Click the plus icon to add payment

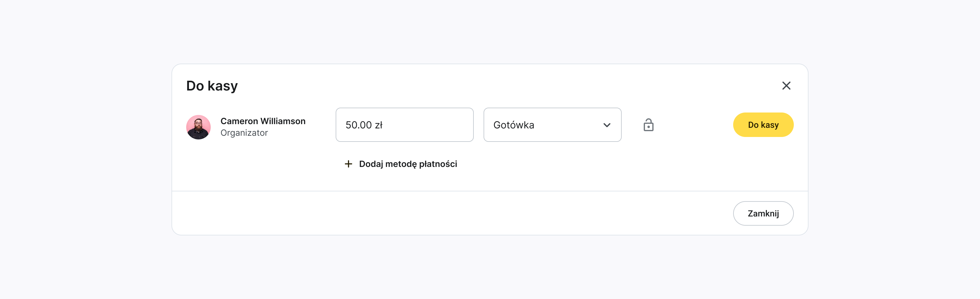348,164
